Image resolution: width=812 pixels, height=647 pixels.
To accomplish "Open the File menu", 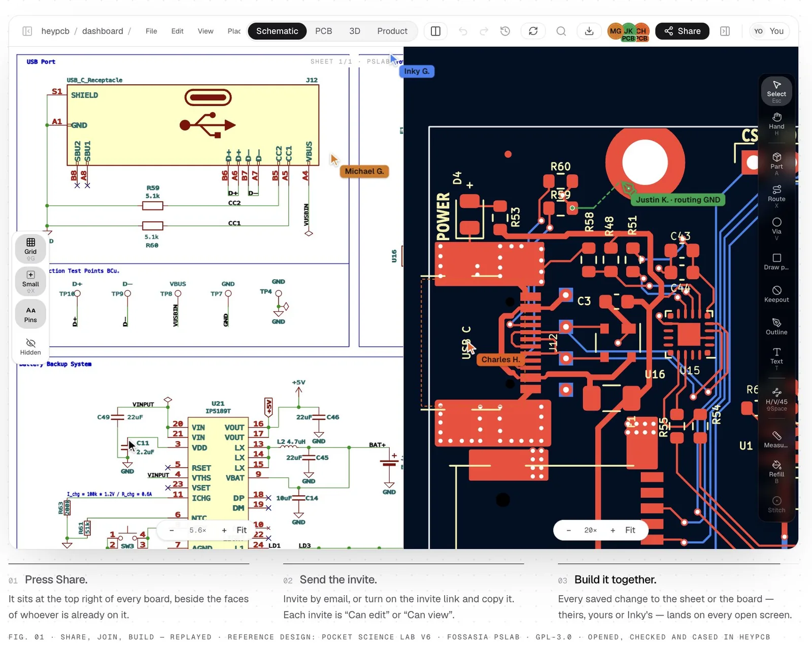I will tap(151, 31).
